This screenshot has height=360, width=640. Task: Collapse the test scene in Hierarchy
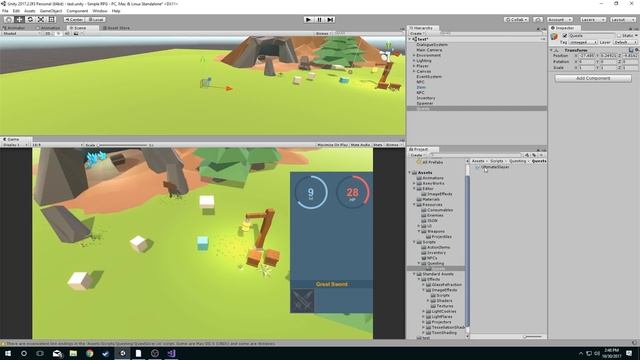click(x=410, y=39)
